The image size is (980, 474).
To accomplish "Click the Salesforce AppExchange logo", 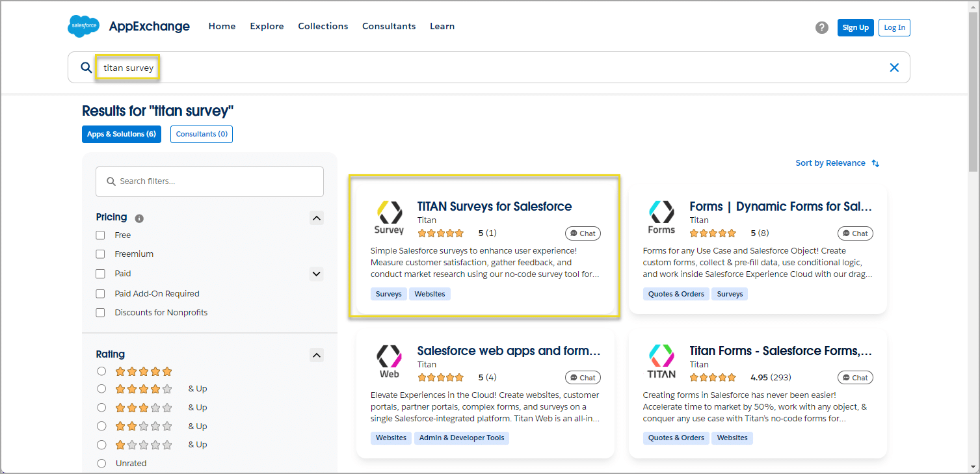I will tap(128, 26).
